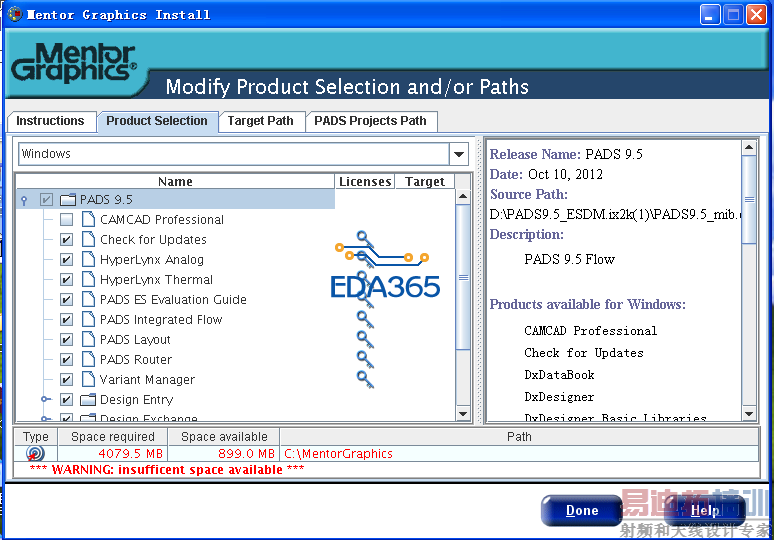Image resolution: width=774 pixels, height=540 pixels.
Task: Click the license key icon for Check for Updates
Action: [x=365, y=239]
